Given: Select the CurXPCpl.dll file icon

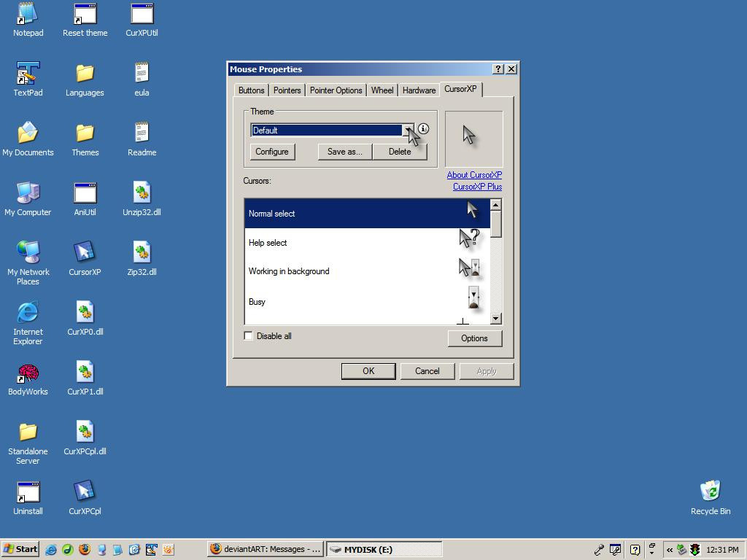Looking at the screenshot, I should (85, 438).
